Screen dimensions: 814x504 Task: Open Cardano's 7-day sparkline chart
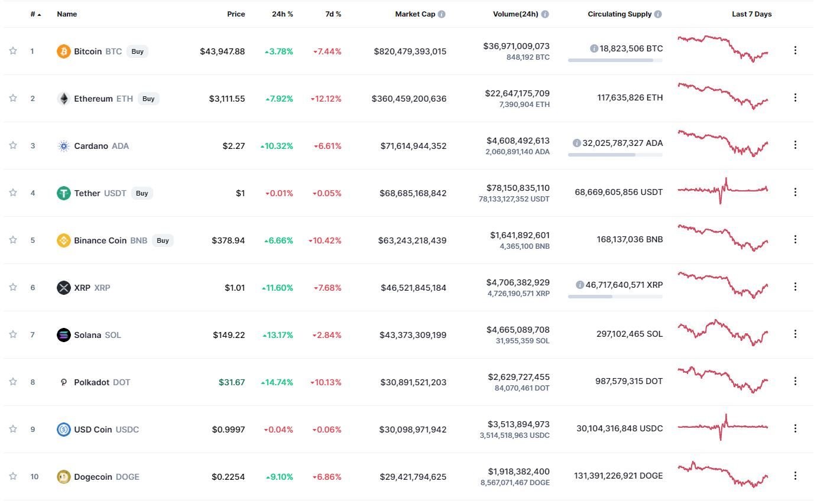point(723,144)
